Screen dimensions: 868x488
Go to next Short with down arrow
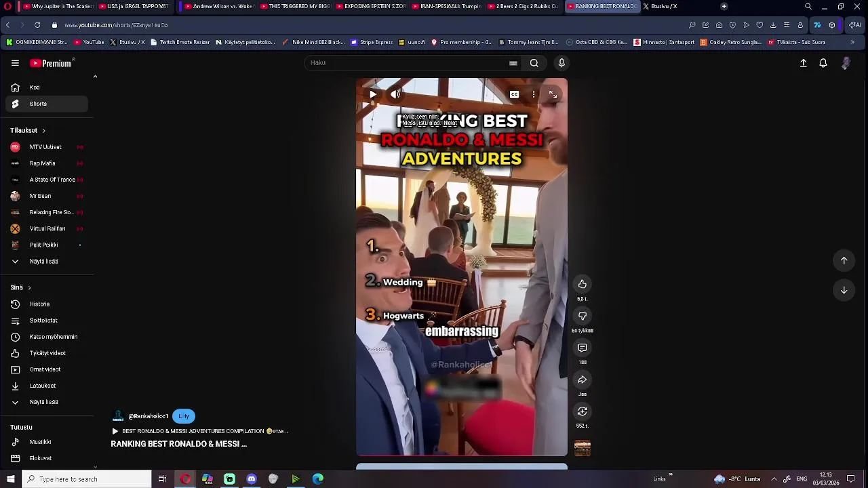(844, 290)
